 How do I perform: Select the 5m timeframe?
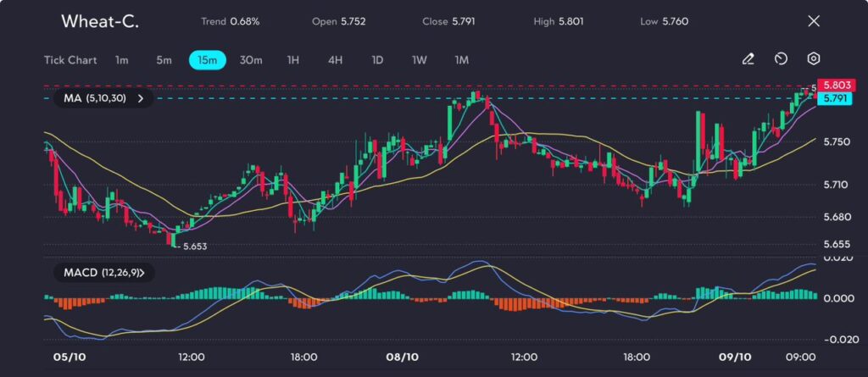click(164, 60)
